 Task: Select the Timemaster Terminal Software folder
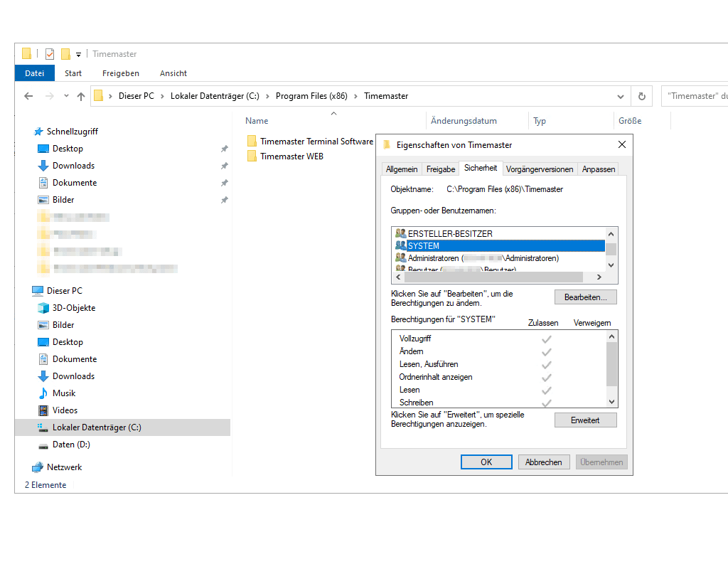point(316,142)
